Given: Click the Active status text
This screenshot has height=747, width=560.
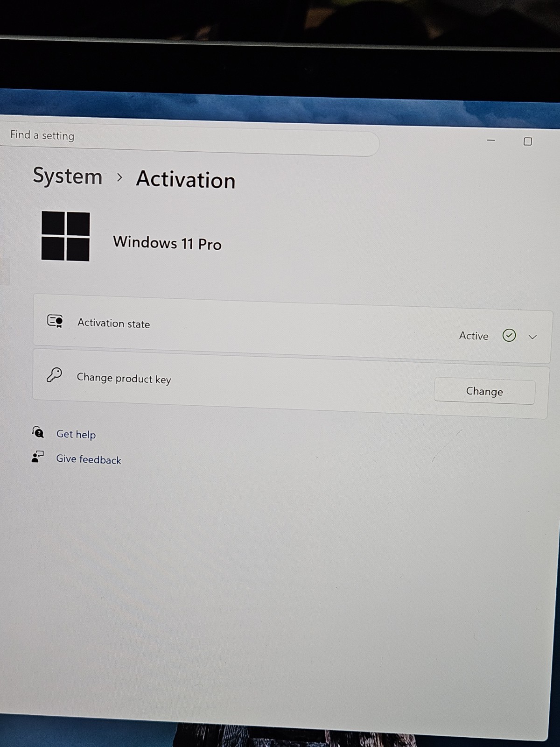Looking at the screenshot, I should point(474,336).
